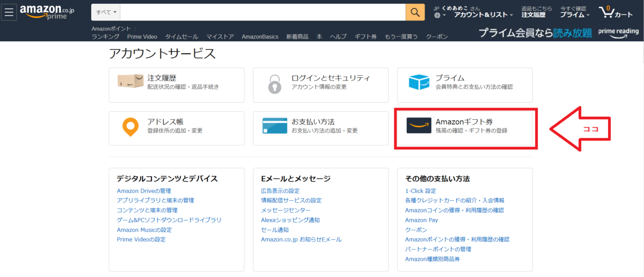Click the blue box icon for プライム
The height and width of the screenshot is (277, 644).
click(419, 82)
